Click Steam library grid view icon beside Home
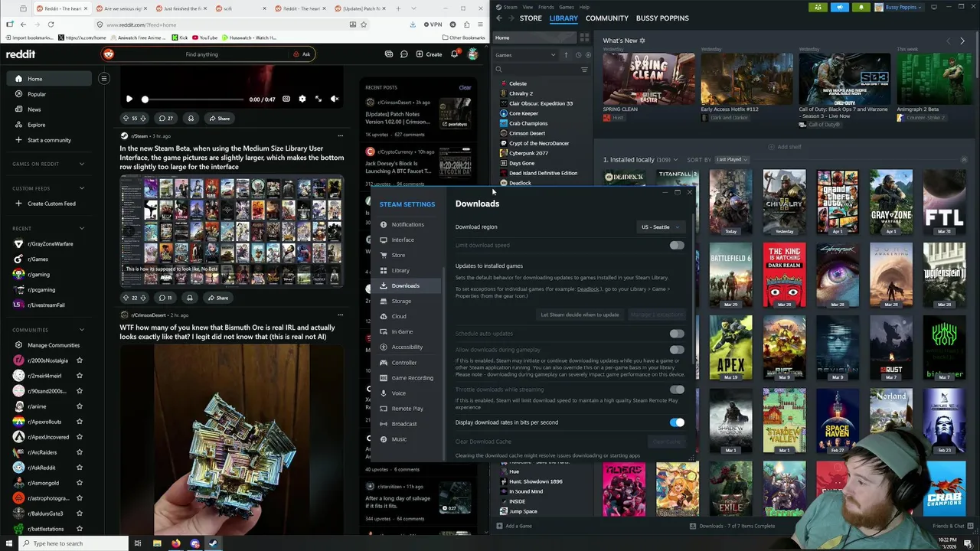This screenshot has width=980, height=551. point(584,37)
